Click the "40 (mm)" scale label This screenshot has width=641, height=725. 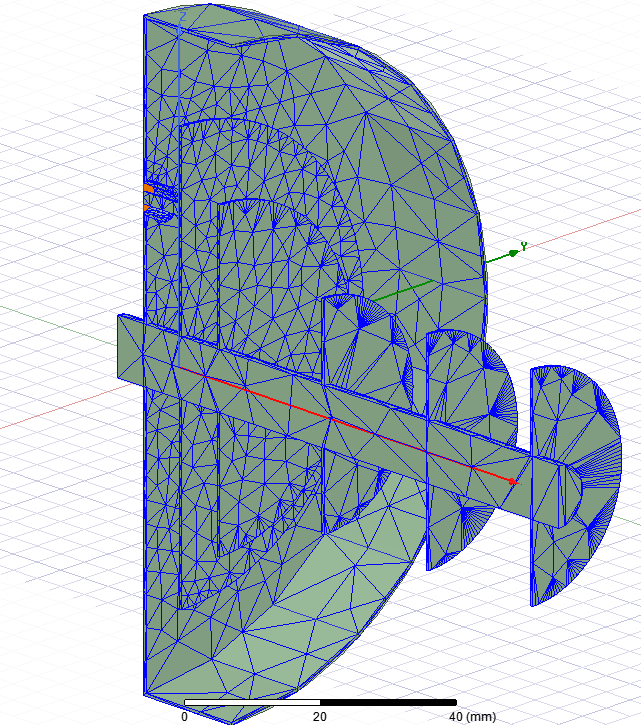pyautogui.click(x=472, y=717)
